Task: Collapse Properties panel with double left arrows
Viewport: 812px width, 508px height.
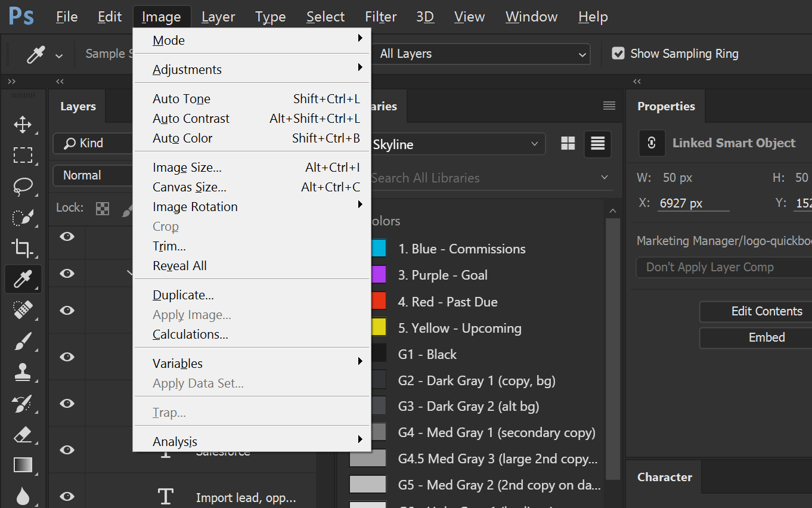Action: click(637, 81)
